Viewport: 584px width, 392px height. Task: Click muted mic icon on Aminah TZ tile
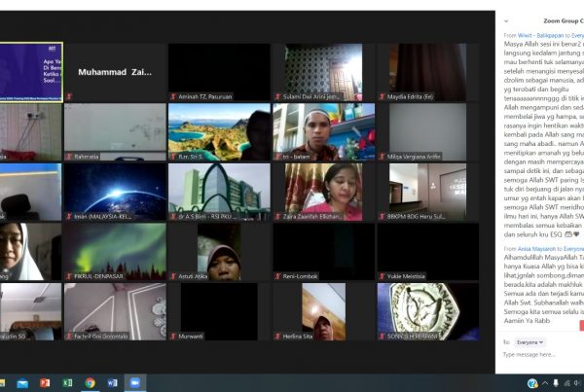pos(172,95)
